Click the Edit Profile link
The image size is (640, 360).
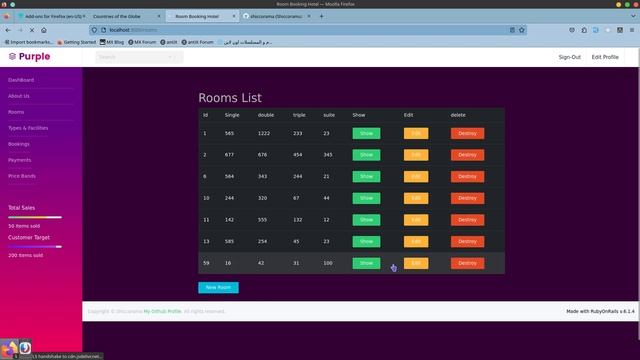(605, 57)
